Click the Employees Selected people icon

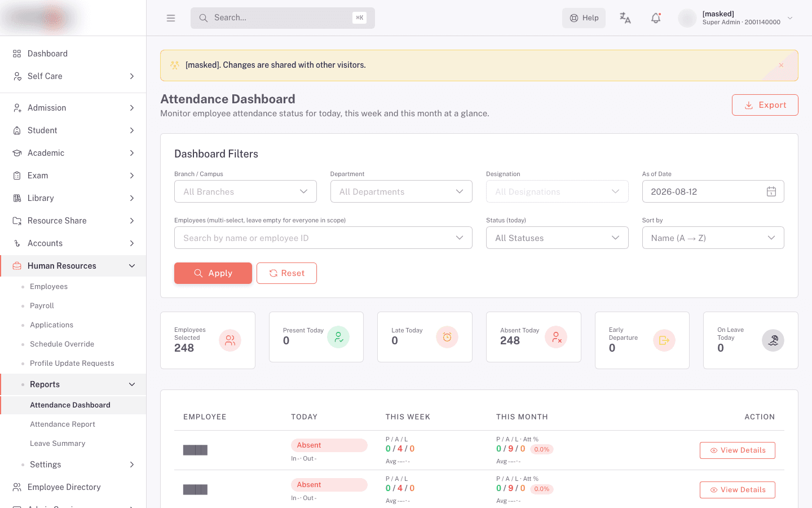tap(230, 340)
